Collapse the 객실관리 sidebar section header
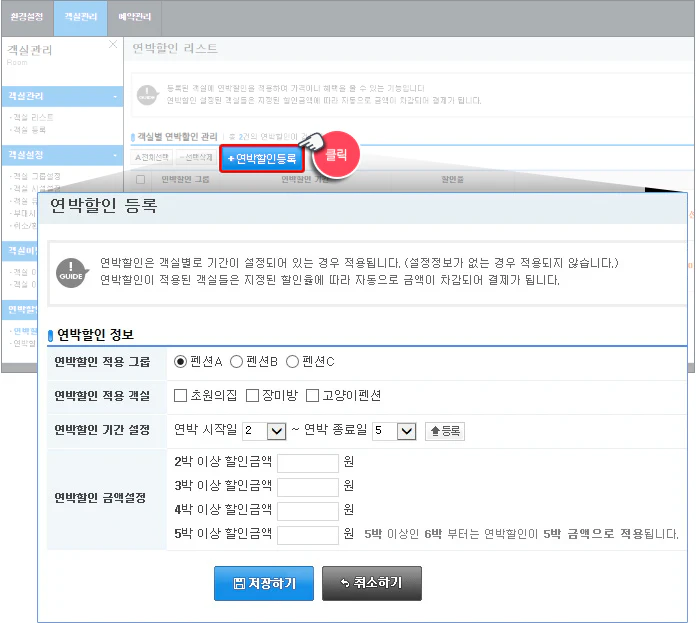 (x=63, y=96)
